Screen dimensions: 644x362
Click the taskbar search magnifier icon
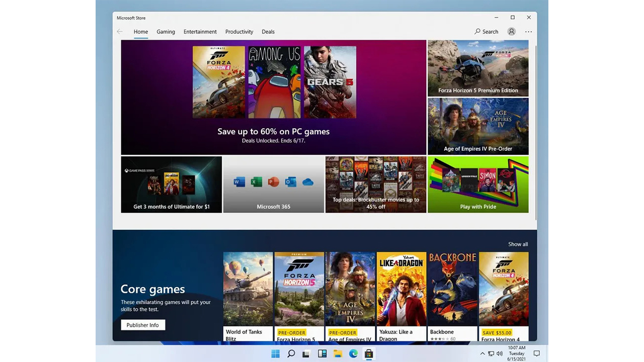(x=291, y=354)
